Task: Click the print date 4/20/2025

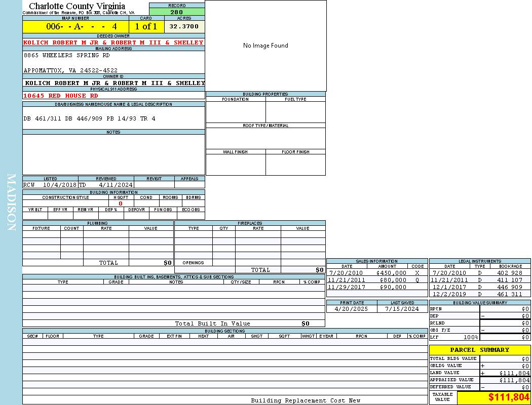Action: [x=351, y=309]
